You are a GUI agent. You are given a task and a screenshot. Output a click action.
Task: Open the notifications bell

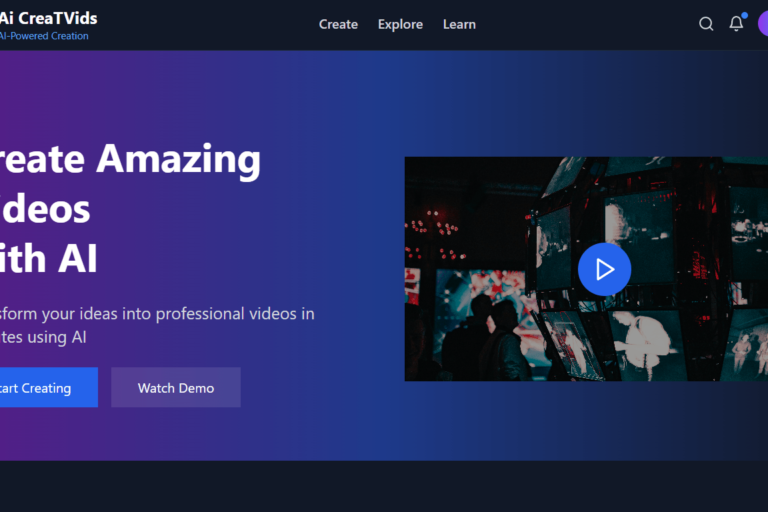[x=736, y=24]
